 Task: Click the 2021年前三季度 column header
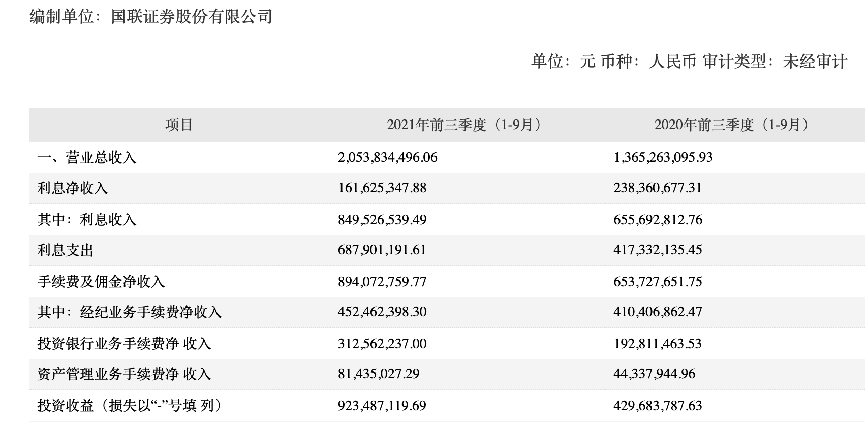(464, 125)
